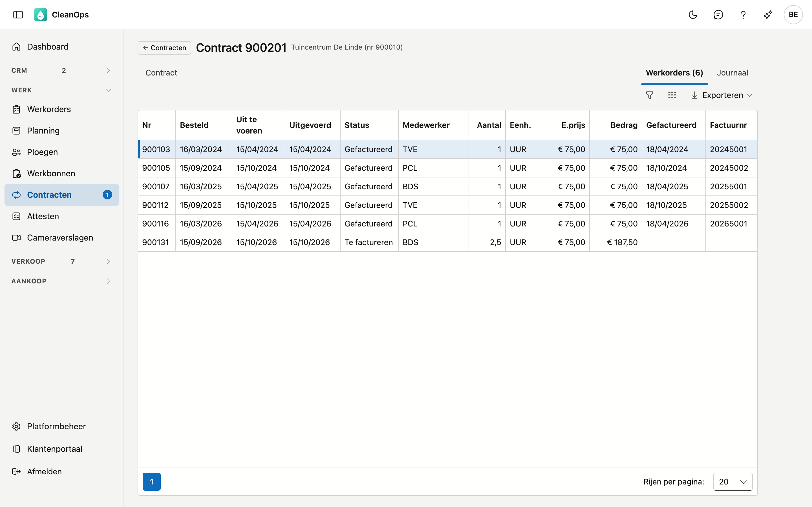Switch to dark mode moon icon
Image resolution: width=812 pixels, height=507 pixels.
point(693,14)
